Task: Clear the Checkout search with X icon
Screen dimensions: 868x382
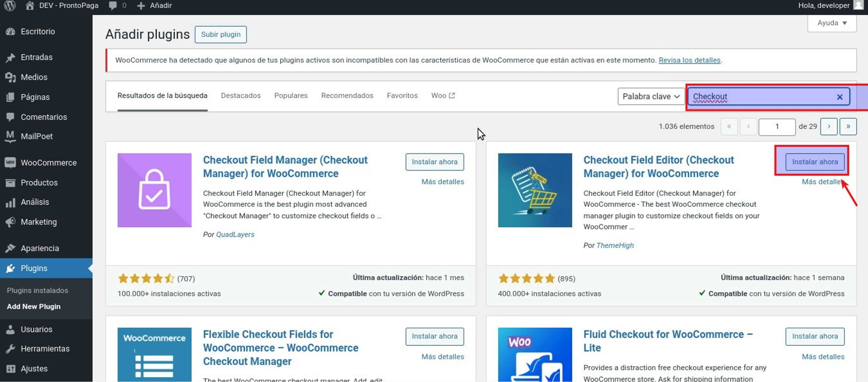Action: [x=839, y=97]
